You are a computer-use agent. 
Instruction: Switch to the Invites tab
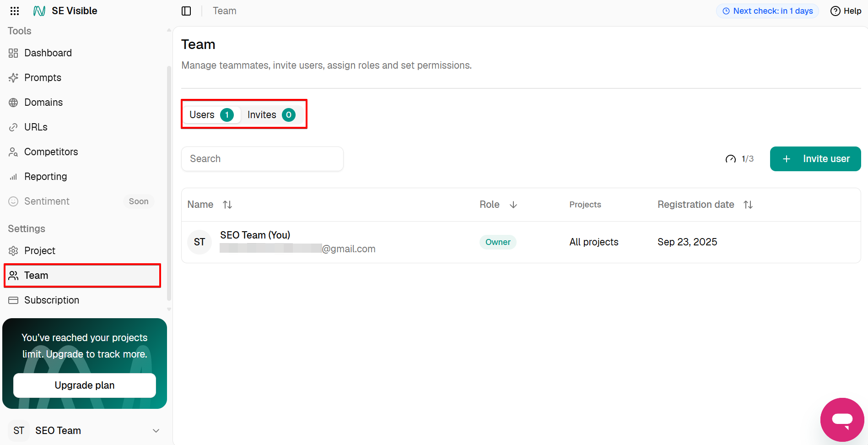click(271, 115)
